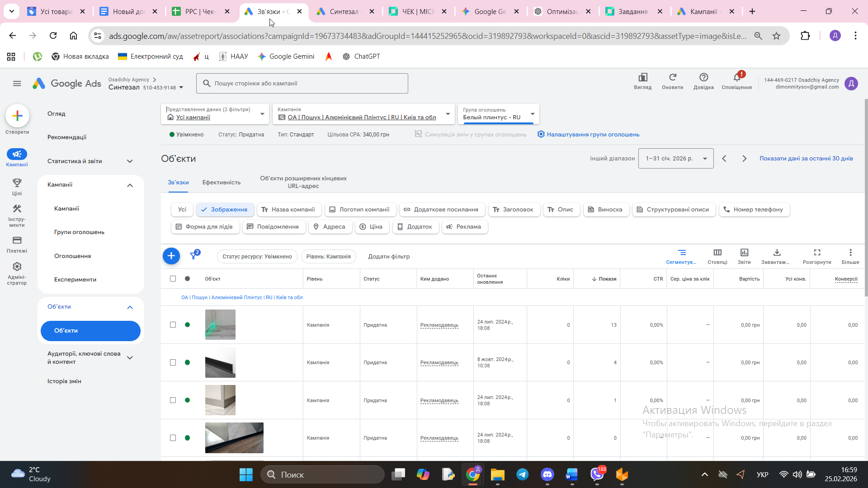
Task: Select checkbox for first image asset row
Action: click(x=173, y=325)
